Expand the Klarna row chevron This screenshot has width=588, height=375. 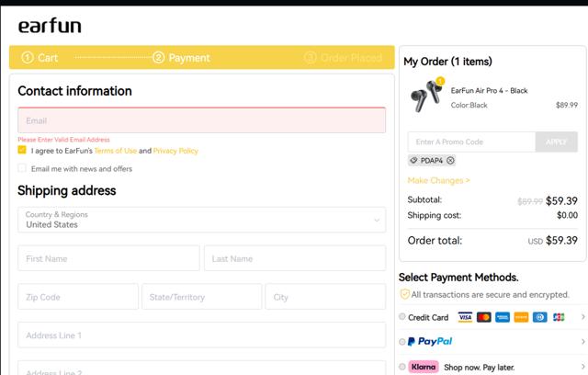click(582, 367)
